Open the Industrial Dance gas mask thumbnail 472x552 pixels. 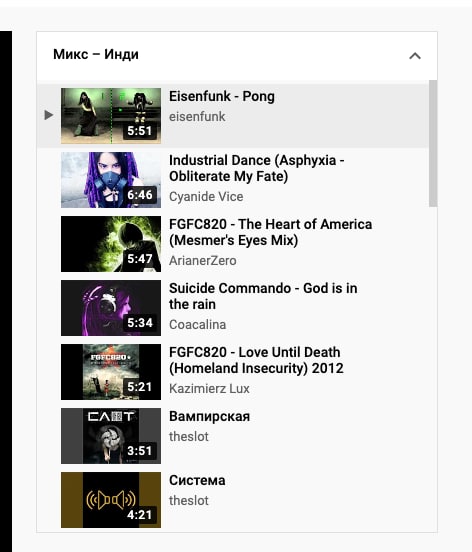[111, 180]
